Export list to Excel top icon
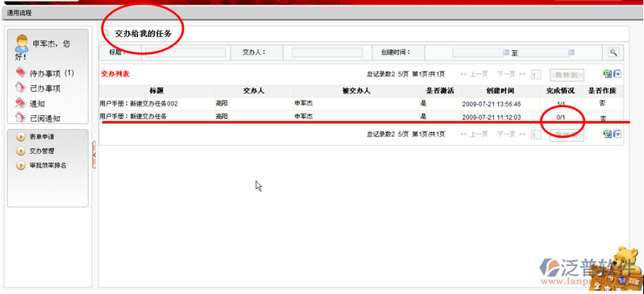The width and height of the screenshot is (644, 294). click(607, 74)
